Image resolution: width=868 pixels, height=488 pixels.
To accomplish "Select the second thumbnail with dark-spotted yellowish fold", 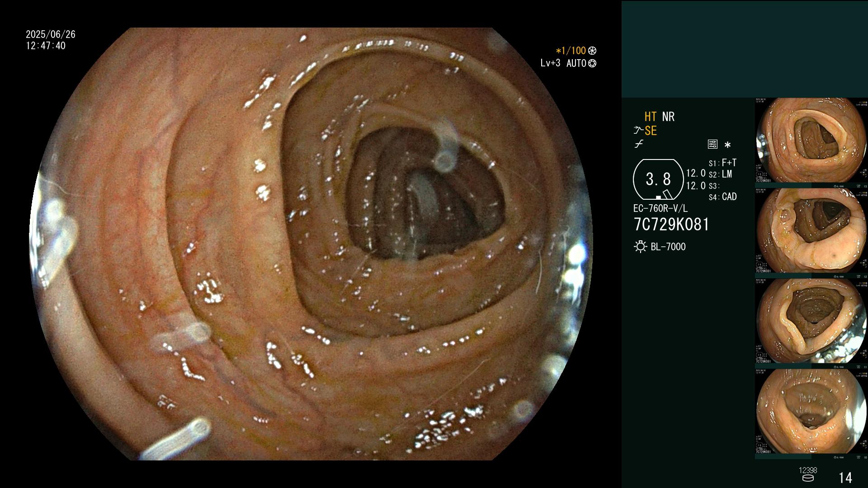I will (811, 231).
